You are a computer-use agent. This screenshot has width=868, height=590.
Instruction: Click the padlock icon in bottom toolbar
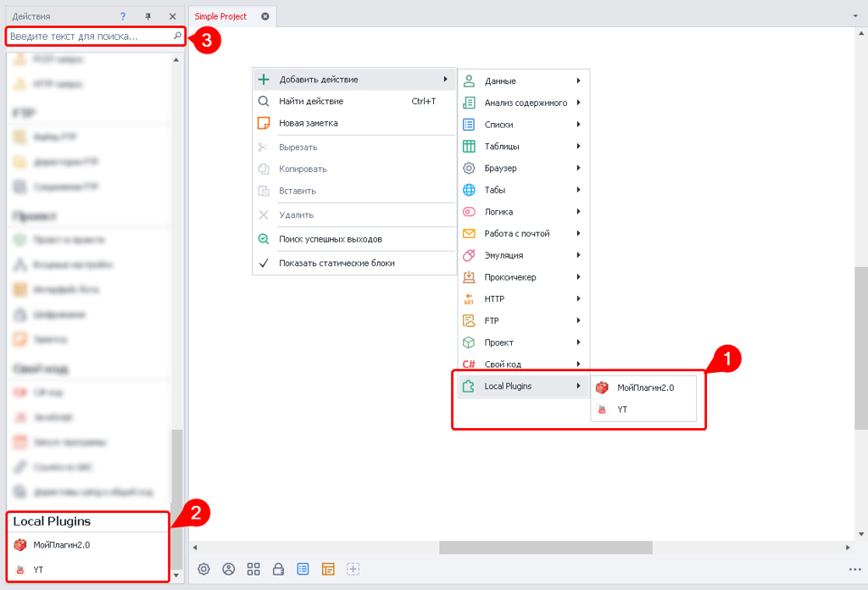point(278,570)
